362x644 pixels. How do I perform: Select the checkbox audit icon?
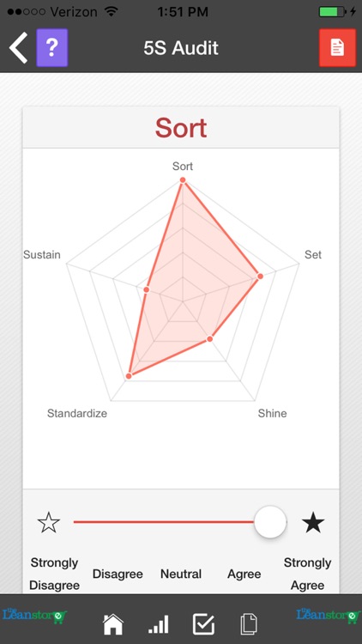pyautogui.click(x=203, y=624)
